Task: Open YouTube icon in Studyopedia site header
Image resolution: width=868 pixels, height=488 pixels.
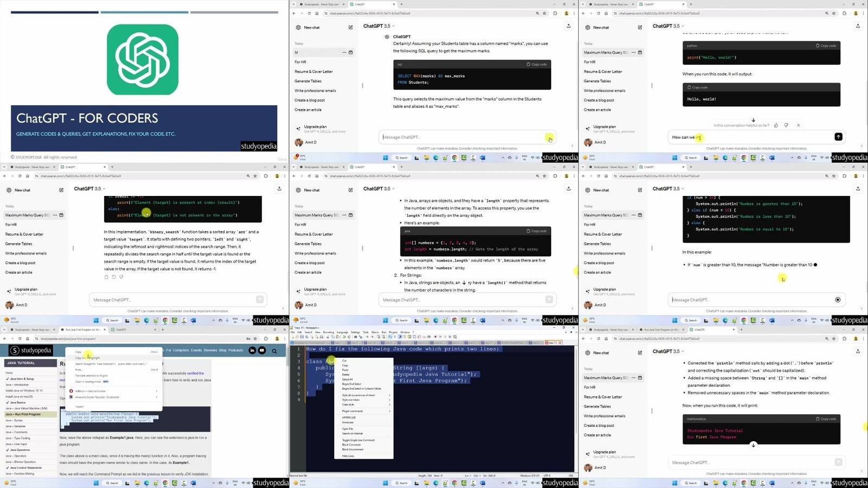Action: pyautogui.click(x=262, y=351)
